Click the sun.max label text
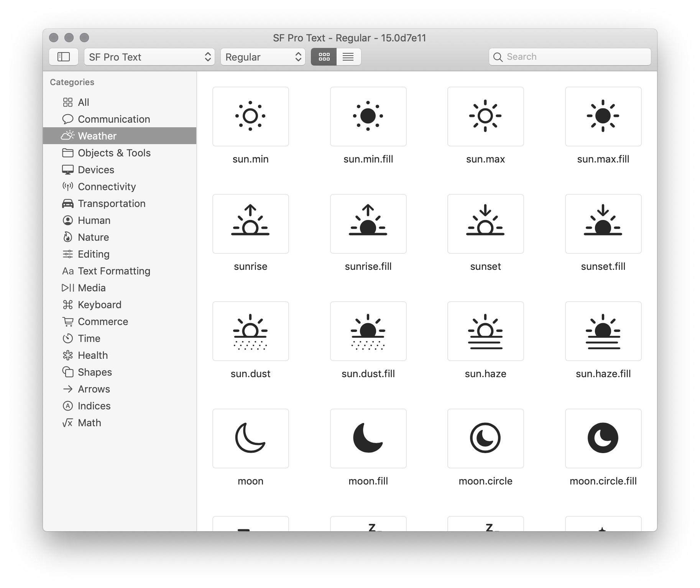This screenshot has height=588, width=700. 485,159
